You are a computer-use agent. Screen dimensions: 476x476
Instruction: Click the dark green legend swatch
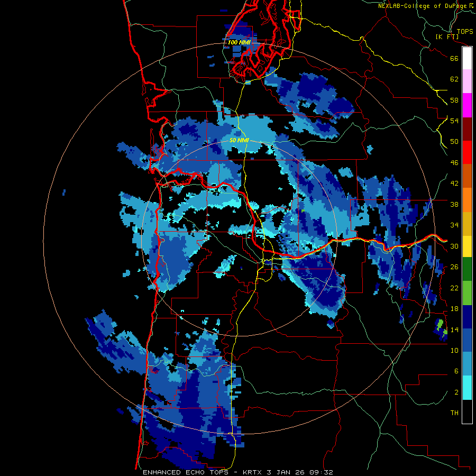(467, 269)
